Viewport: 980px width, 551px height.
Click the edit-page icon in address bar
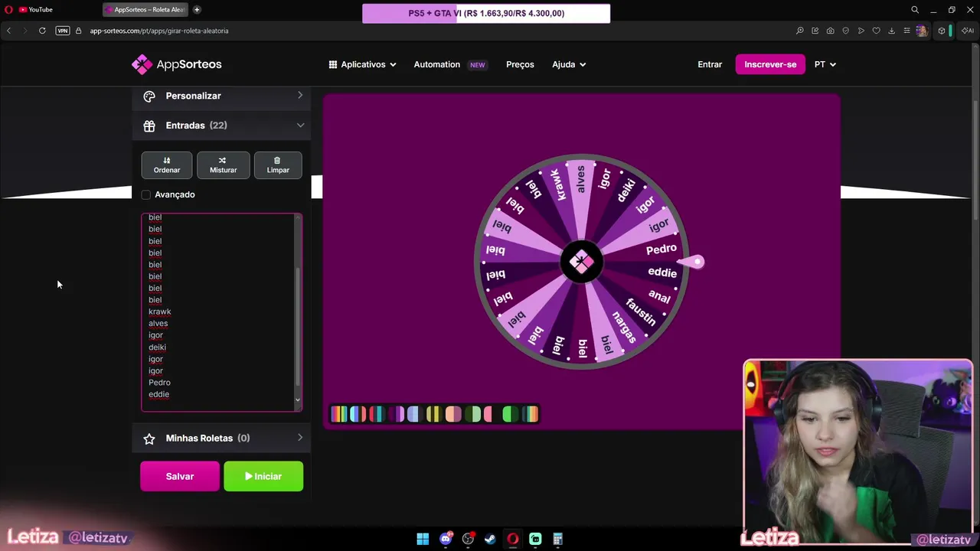coord(815,31)
